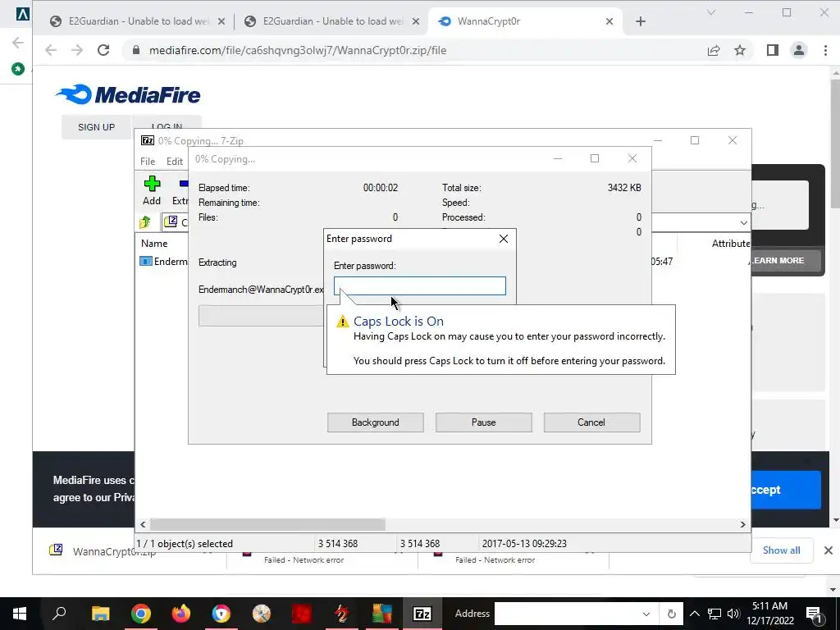Expand the taskbar Address dropdown
The width and height of the screenshot is (840, 630).
point(646,614)
